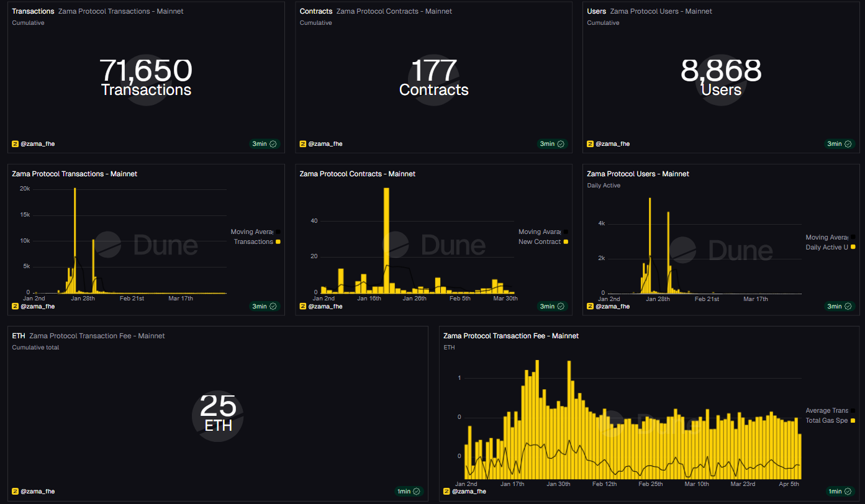
Task: Click the checkmark icon on Contracts bar chart panel
Action: click(561, 307)
